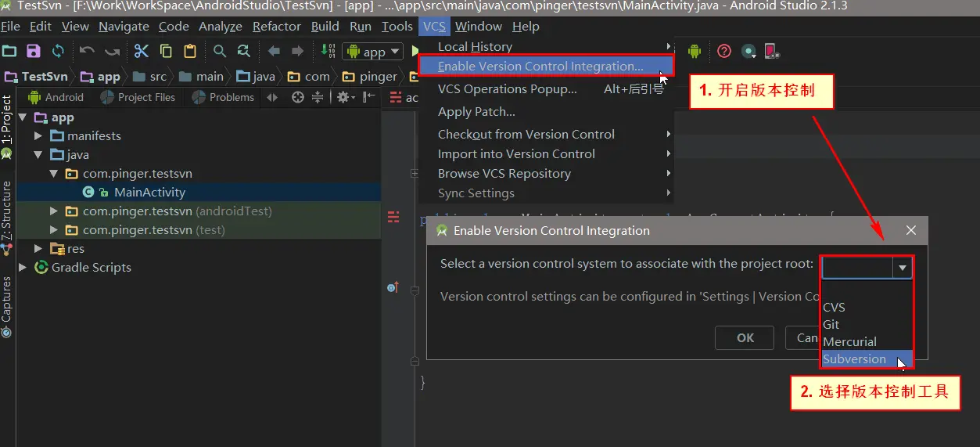Click OK in Enable Version Control dialog

[x=745, y=338]
